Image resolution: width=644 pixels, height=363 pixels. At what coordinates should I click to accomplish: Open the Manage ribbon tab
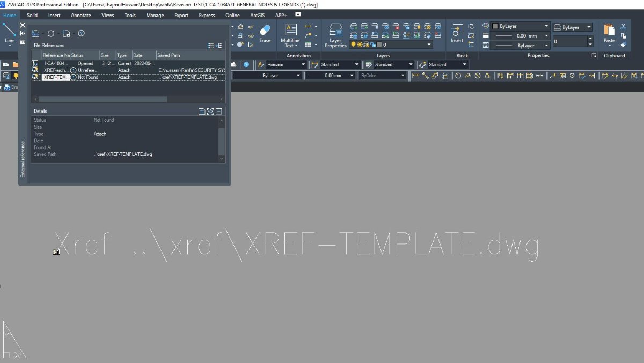click(155, 15)
